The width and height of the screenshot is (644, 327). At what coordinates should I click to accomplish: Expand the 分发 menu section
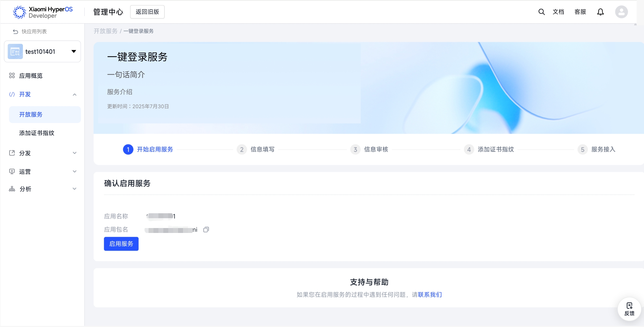click(74, 153)
